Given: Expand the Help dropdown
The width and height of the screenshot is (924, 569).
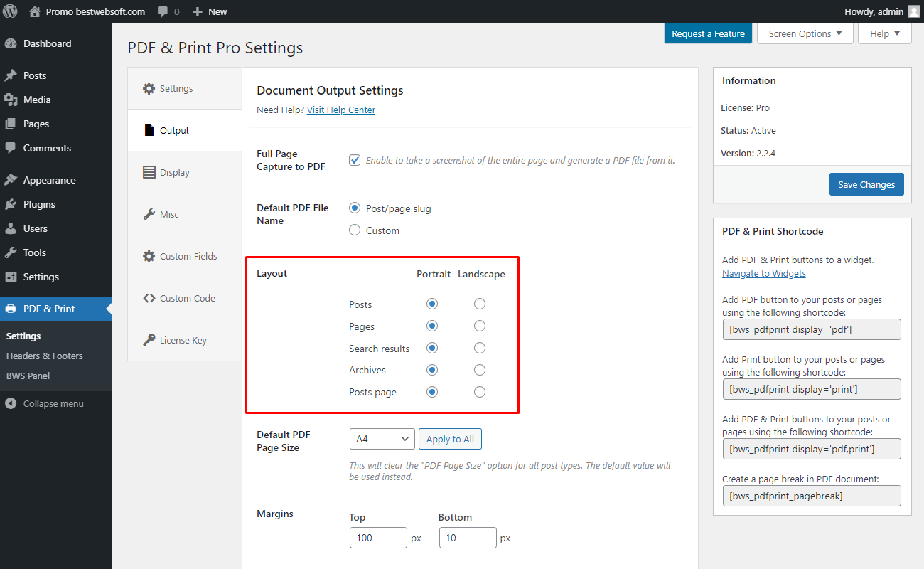Looking at the screenshot, I should pos(885,33).
